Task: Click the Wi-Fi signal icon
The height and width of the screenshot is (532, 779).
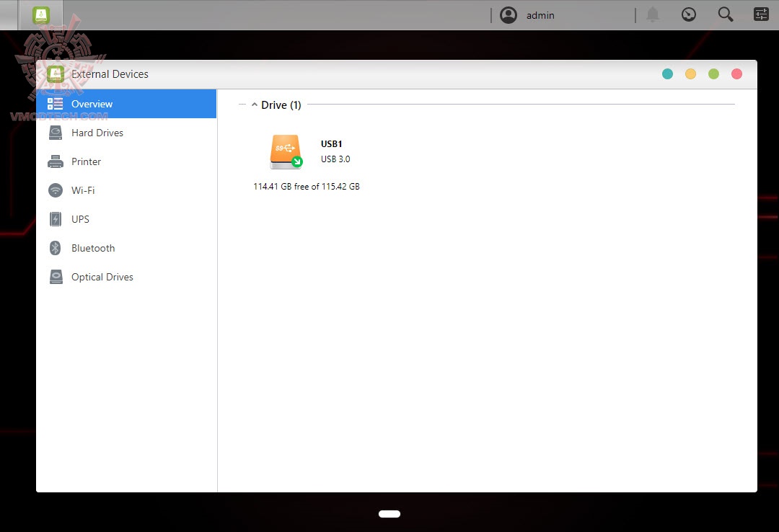Action: pos(56,190)
